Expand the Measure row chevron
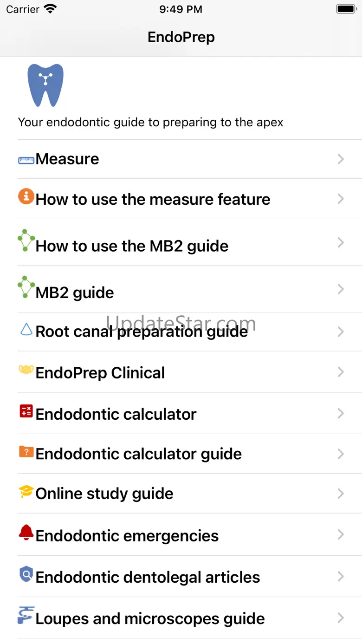 (x=341, y=159)
